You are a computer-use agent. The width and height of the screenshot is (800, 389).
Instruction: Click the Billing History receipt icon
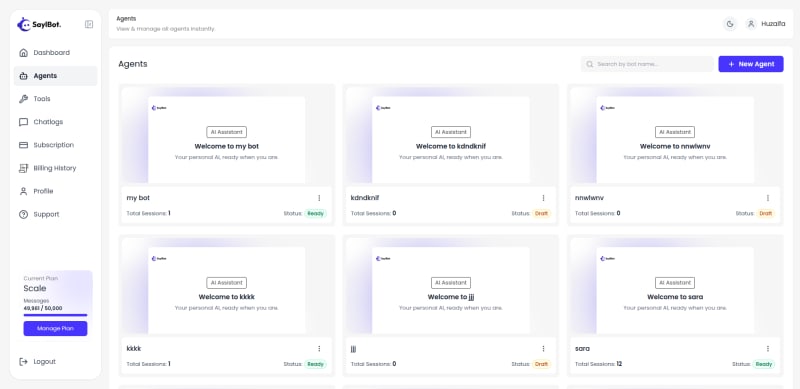[x=23, y=168]
